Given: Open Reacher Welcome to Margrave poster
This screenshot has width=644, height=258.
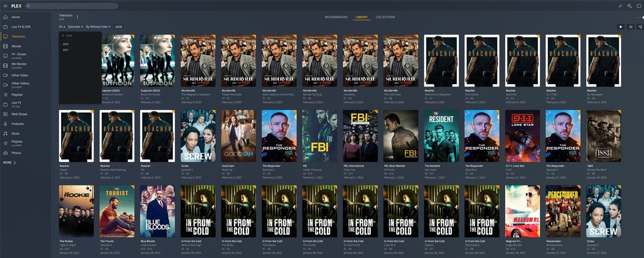Looking at the screenshot, I should [442, 60].
